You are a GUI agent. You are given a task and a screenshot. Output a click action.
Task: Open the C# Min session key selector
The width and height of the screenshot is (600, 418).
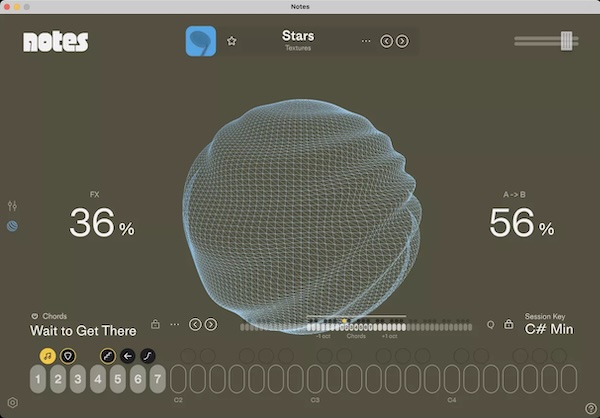pos(549,329)
